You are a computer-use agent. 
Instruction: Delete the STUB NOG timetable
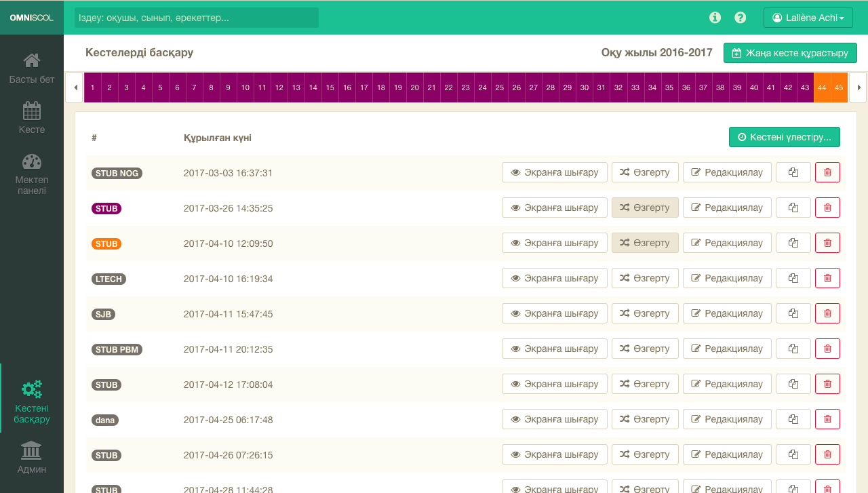point(827,172)
